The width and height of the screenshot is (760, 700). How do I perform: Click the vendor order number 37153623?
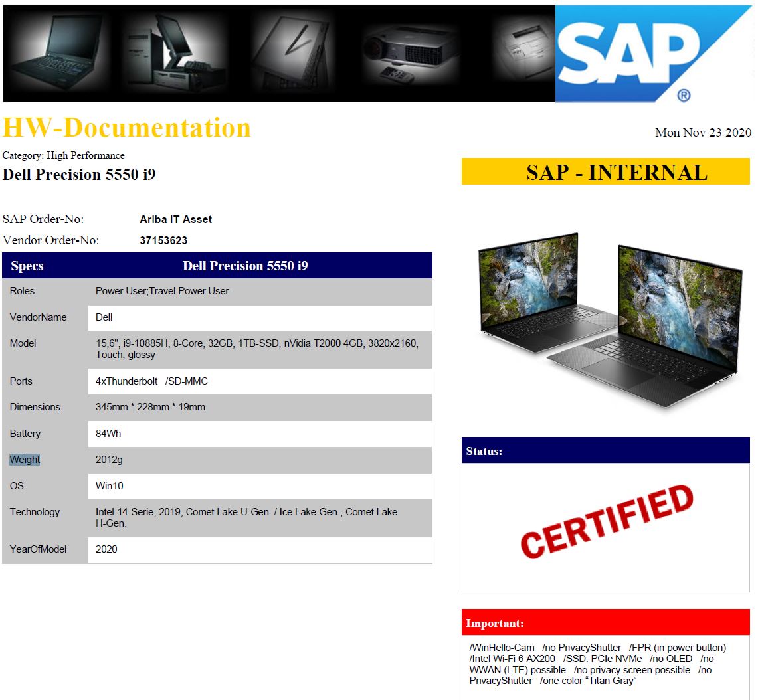(x=163, y=241)
